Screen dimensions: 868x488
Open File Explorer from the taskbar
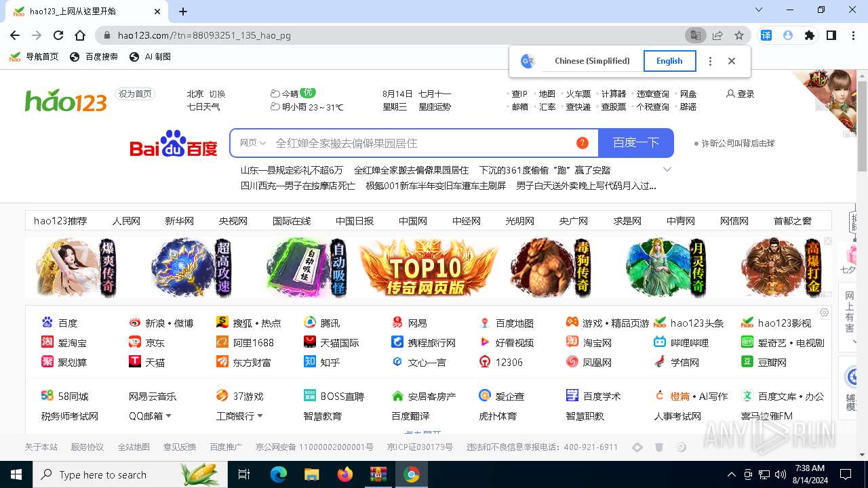pos(312,474)
